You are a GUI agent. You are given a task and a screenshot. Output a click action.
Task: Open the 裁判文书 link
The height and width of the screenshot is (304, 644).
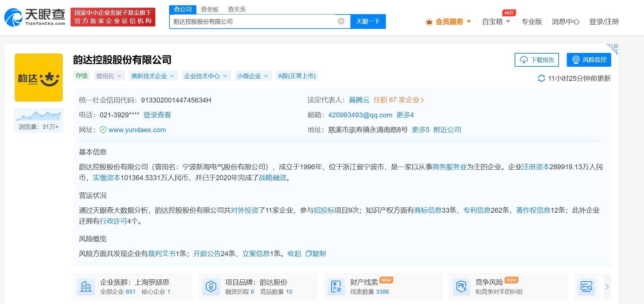pos(162,254)
